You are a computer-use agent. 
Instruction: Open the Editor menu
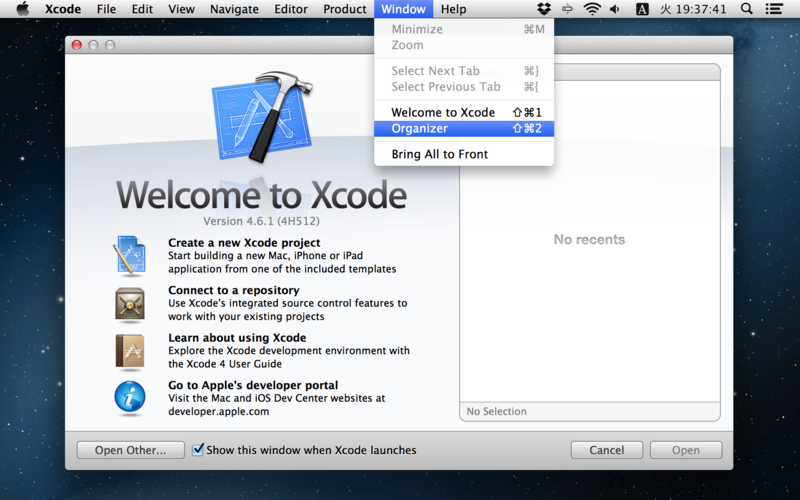pyautogui.click(x=291, y=9)
